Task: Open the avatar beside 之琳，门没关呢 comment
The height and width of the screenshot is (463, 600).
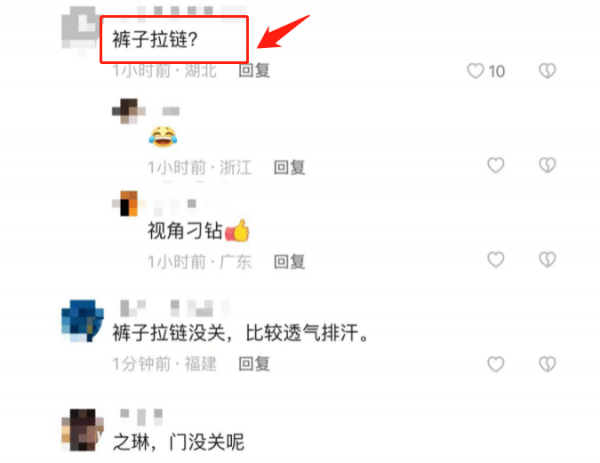Action: pyautogui.click(x=83, y=430)
